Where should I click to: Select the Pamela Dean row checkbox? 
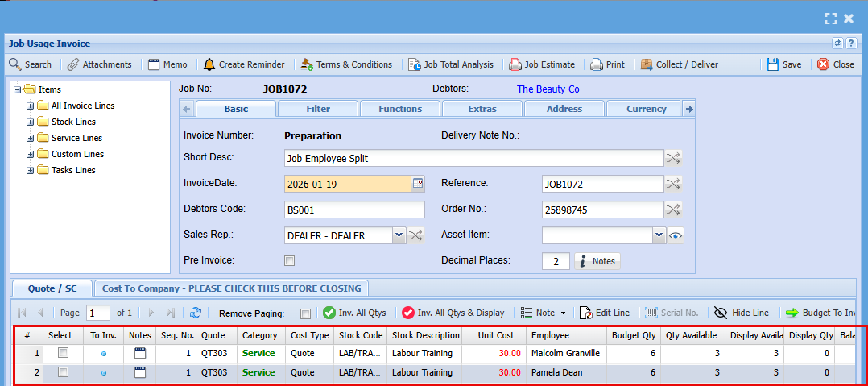click(x=63, y=372)
